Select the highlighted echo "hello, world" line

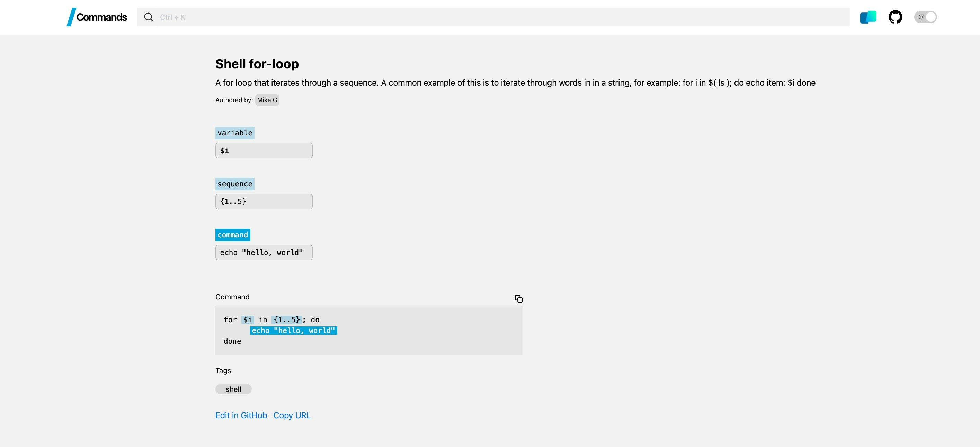(293, 331)
